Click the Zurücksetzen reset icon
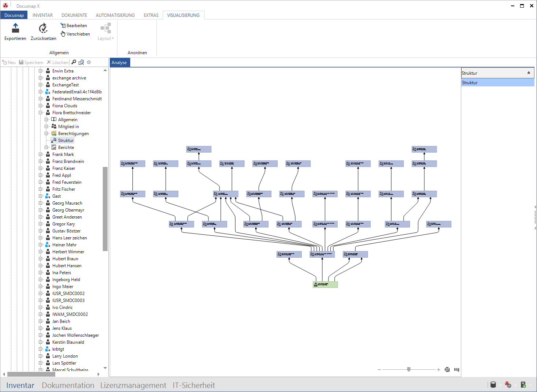The height and width of the screenshot is (392, 537). click(43, 28)
